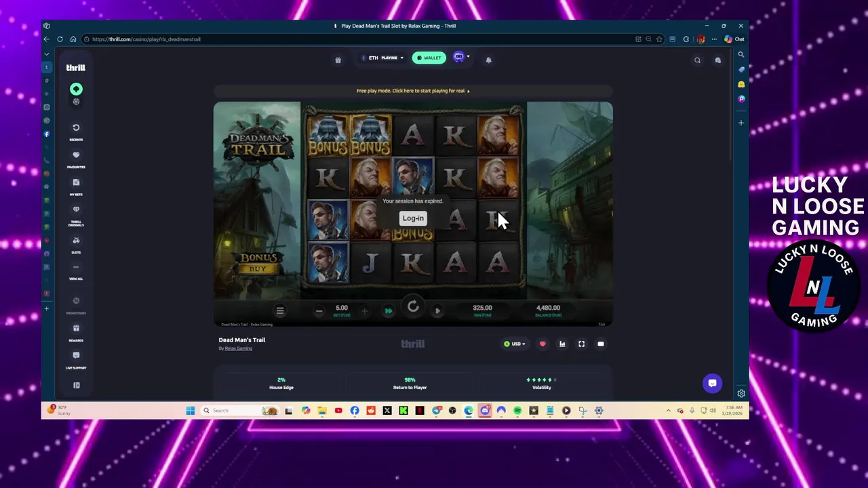Click the circular spin button
This screenshot has height=488, width=868.
[413, 307]
